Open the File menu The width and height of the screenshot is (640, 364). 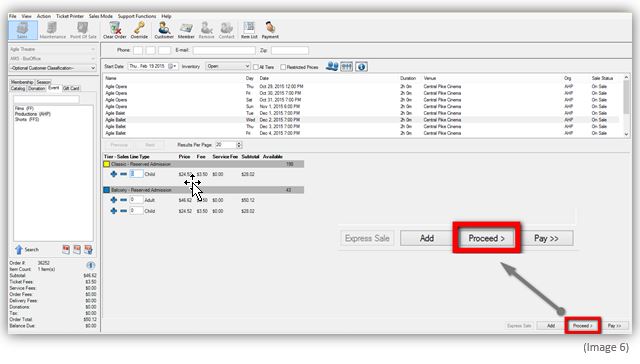[x=13, y=16]
